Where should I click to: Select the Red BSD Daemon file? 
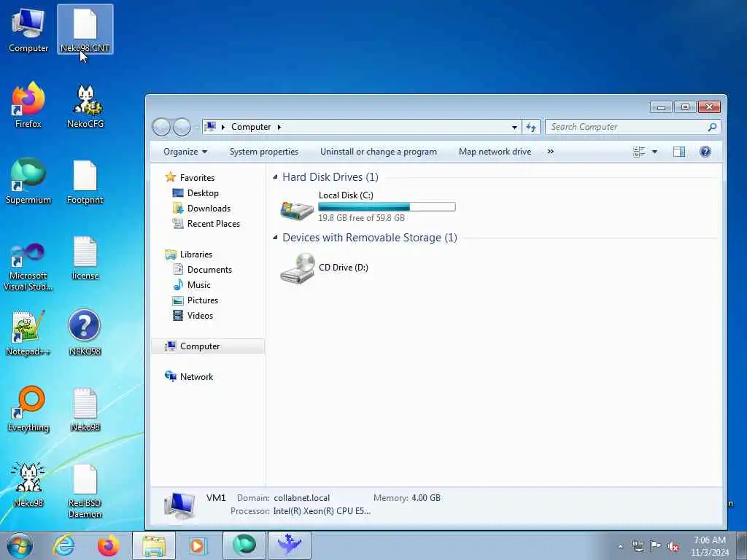(x=85, y=491)
